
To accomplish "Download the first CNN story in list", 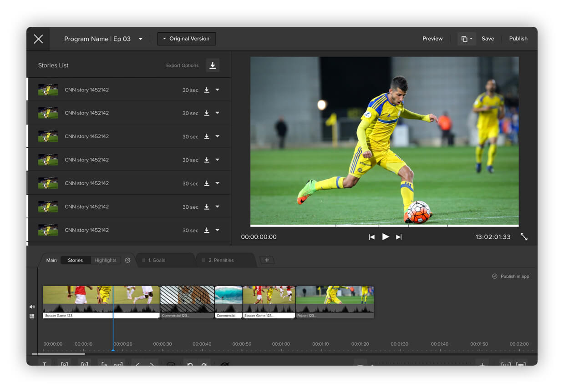I will point(207,90).
